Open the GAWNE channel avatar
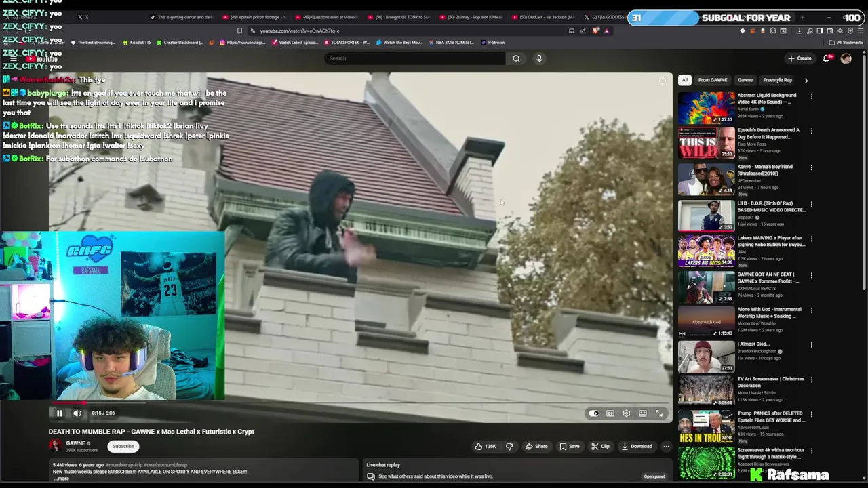 (55, 445)
